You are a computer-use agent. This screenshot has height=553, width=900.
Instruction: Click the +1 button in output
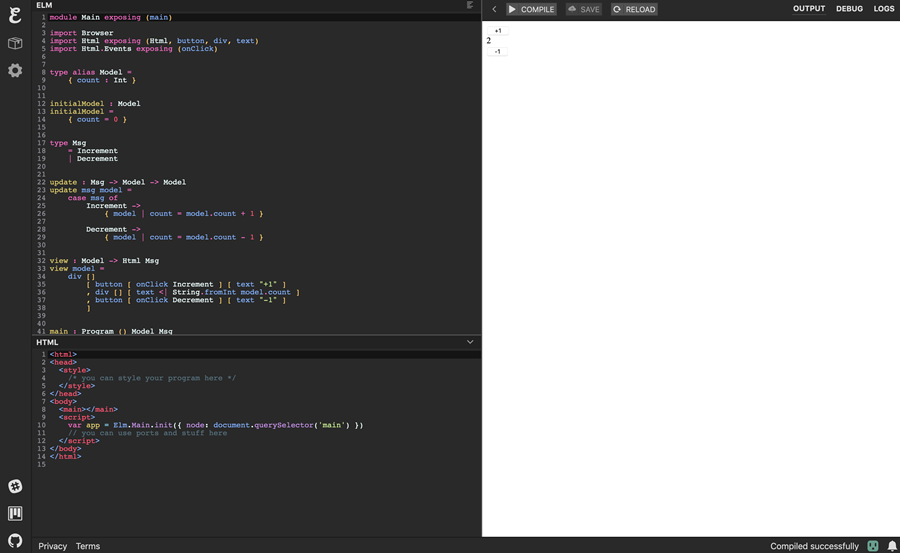pyautogui.click(x=498, y=30)
